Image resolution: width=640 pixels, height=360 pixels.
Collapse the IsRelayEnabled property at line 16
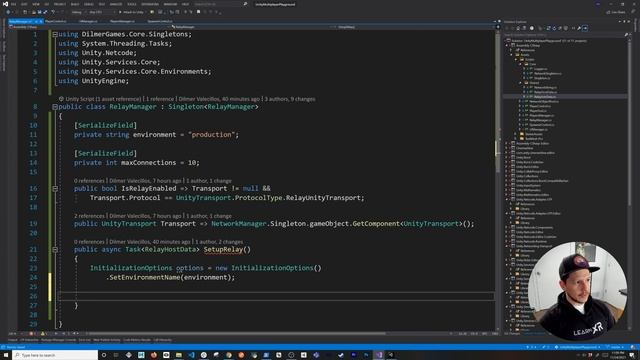coord(55,189)
